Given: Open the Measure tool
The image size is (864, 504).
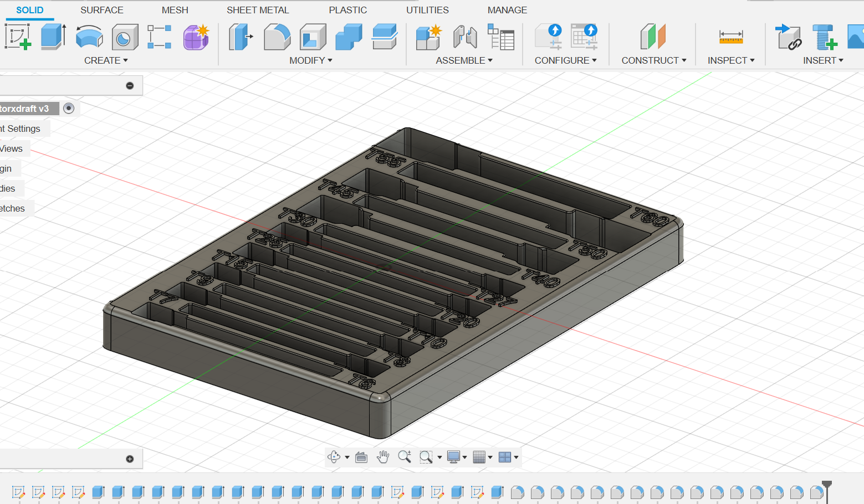Looking at the screenshot, I should [x=731, y=37].
